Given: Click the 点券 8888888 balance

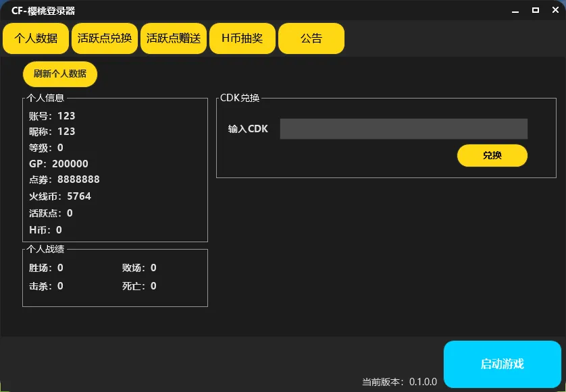Looking at the screenshot, I should (64, 179).
